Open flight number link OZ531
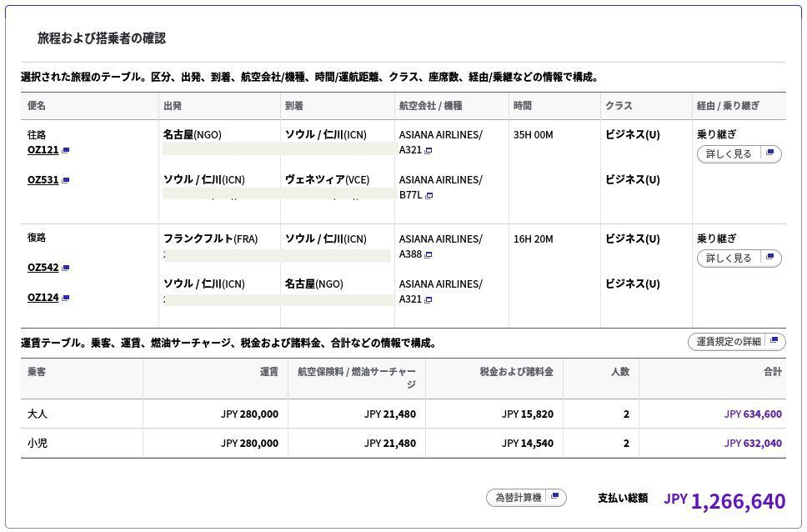This screenshot has width=807, height=532. 43,179
